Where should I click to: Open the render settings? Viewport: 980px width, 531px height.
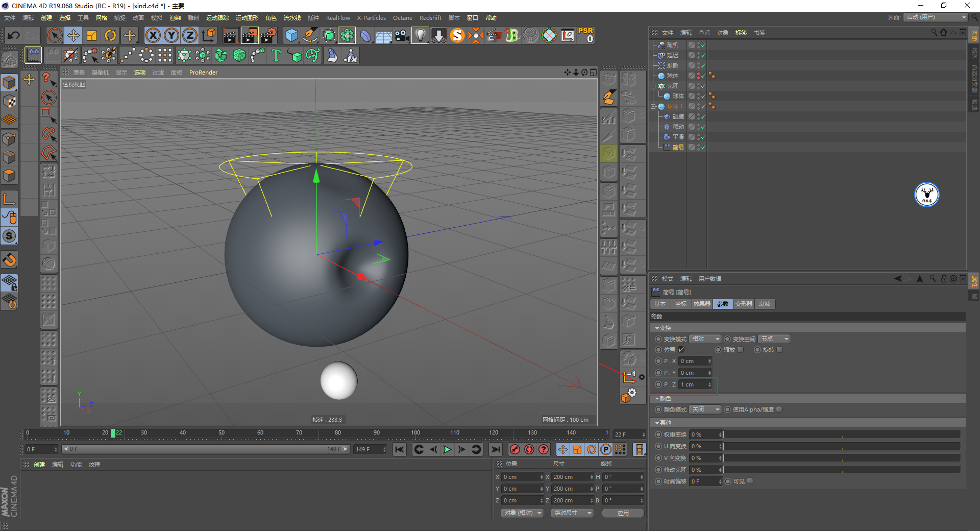click(x=268, y=35)
